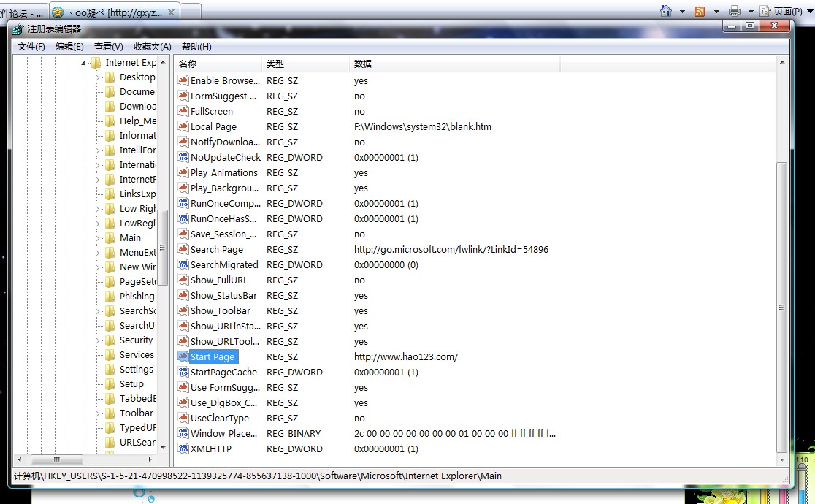The width and height of the screenshot is (815, 504).
Task: Click the Setup folder icon
Action: (x=110, y=384)
